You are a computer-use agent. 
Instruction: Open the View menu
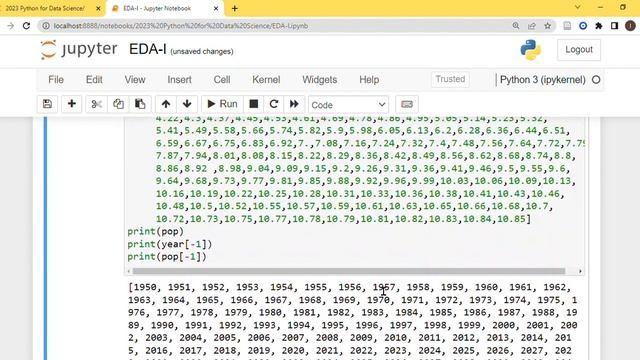(135, 80)
